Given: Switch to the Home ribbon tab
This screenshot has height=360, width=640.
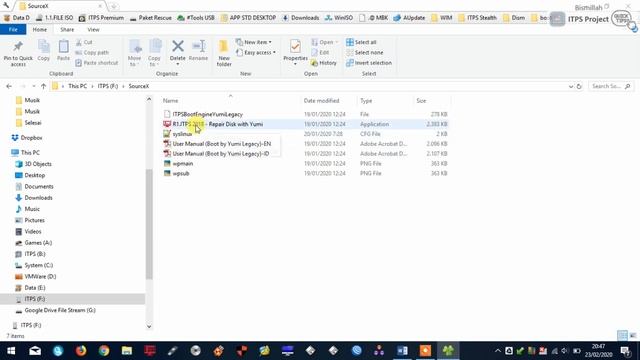Looking at the screenshot, I should pos(40,30).
